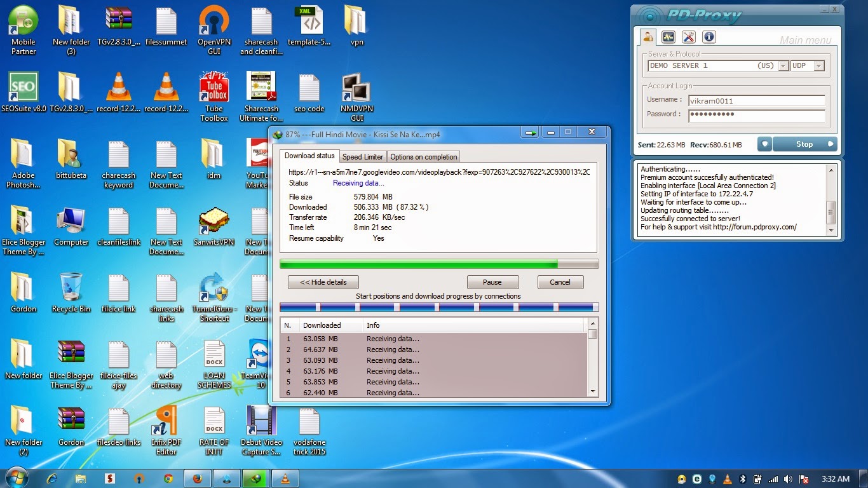Select the Infix PDF Editor desktop icon

(x=166, y=431)
